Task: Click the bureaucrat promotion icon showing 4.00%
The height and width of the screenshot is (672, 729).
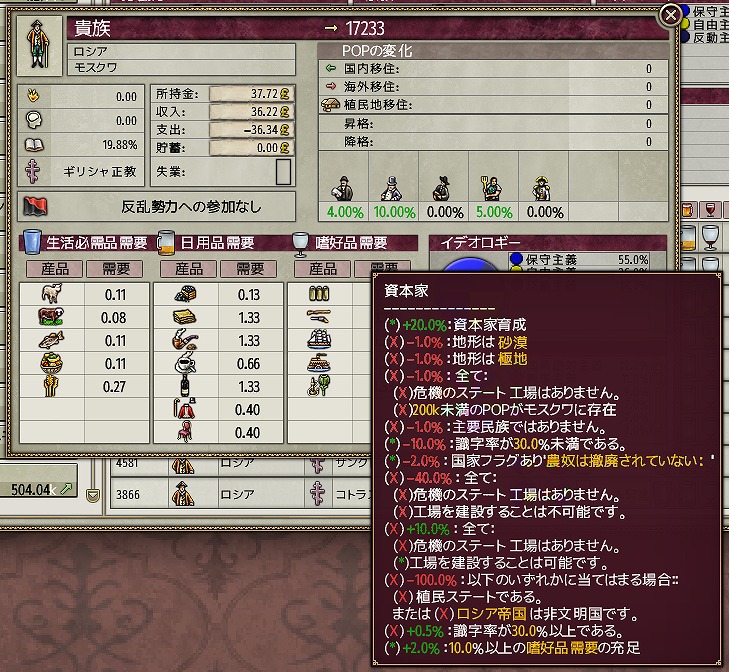Action: click(x=342, y=188)
